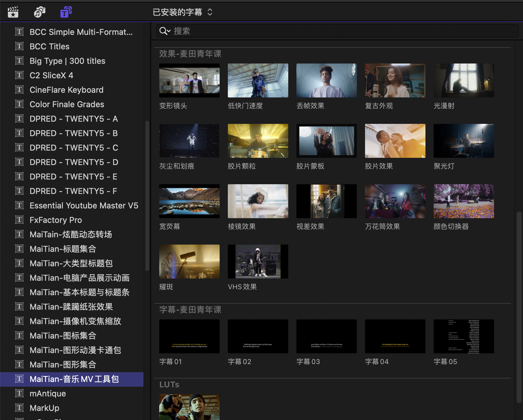
Task: Select MaiTain-炫酷动态转场 category
Action: point(72,235)
